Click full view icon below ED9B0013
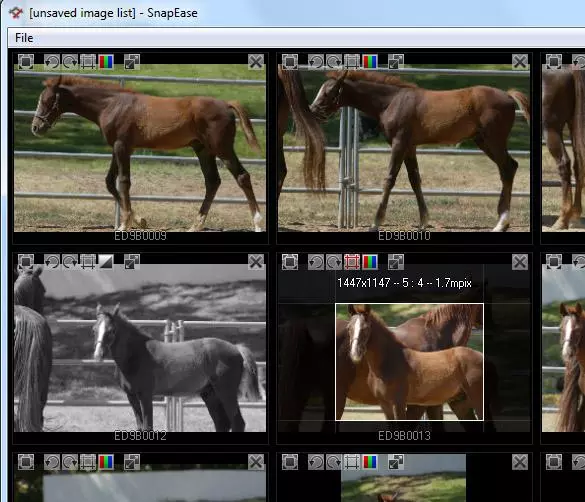The height and width of the screenshot is (502, 585). 290,462
